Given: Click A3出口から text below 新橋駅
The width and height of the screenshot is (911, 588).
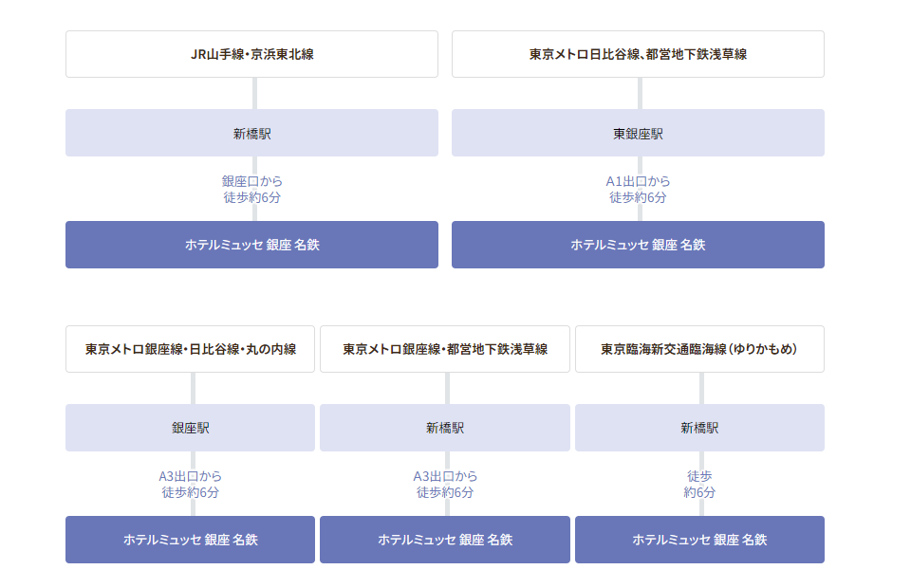Looking at the screenshot, I should 445,476.
